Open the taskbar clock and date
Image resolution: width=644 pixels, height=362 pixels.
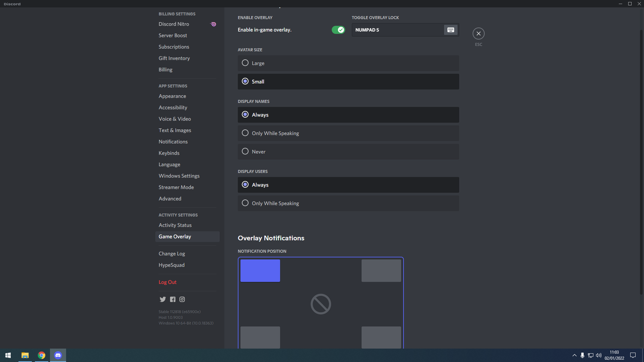pyautogui.click(x=614, y=355)
